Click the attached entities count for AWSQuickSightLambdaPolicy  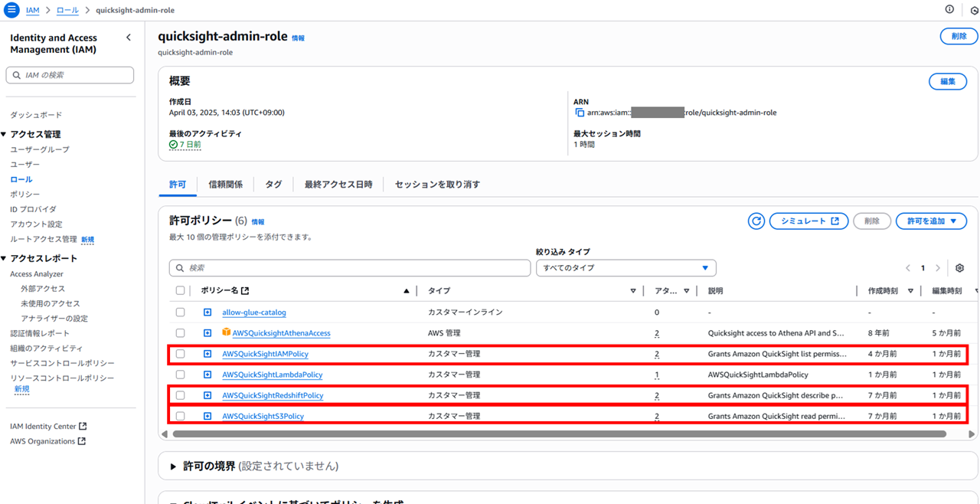(657, 375)
